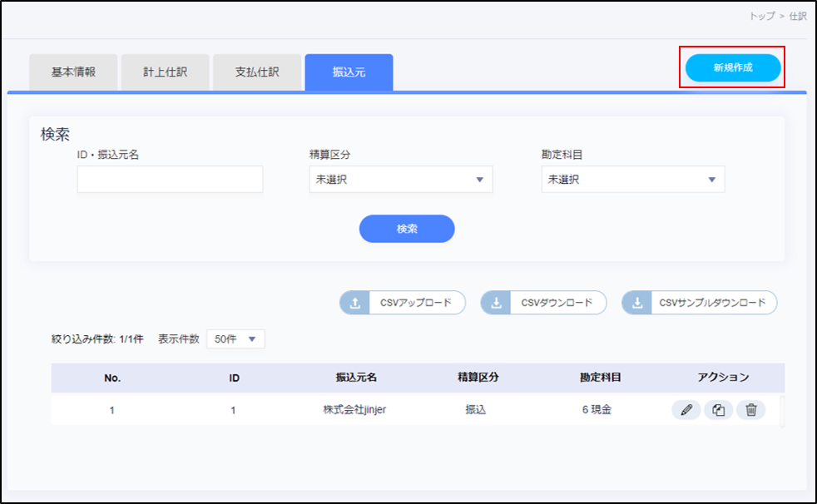
Task: Click the CSVサンプルダウンロード button
Action: [699, 303]
